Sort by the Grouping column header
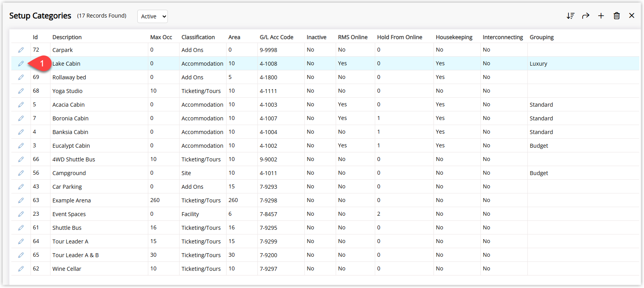Image resolution: width=644 pixels, height=288 pixels. click(x=541, y=37)
